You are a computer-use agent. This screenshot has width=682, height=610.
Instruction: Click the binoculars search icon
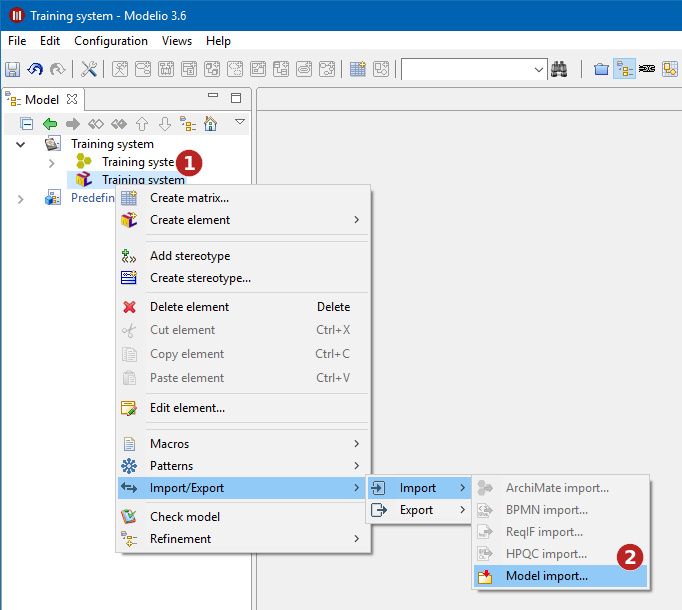(559, 69)
